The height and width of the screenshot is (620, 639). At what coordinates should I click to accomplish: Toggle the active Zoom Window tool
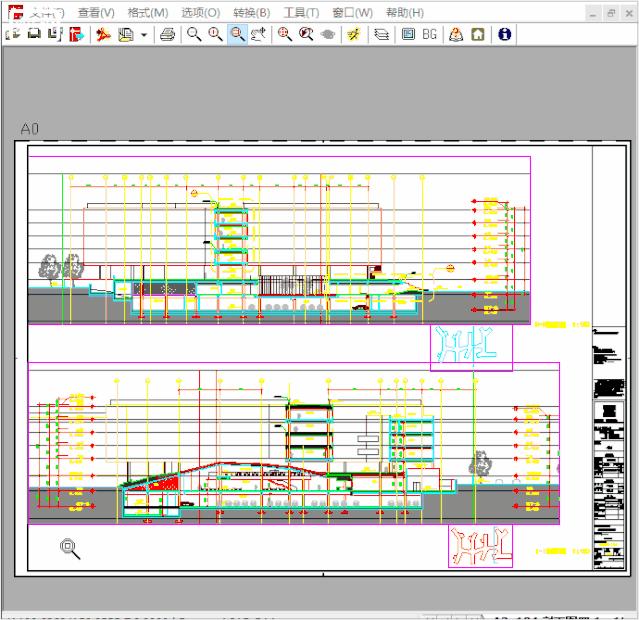click(237, 34)
